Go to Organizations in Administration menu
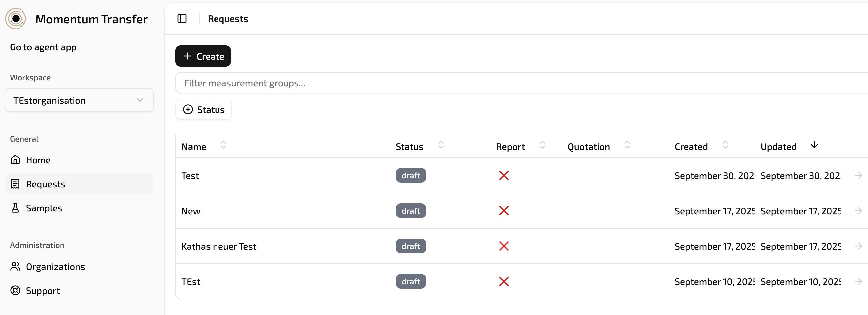The width and height of the screenshot is (868, 315). pos(55,267)
